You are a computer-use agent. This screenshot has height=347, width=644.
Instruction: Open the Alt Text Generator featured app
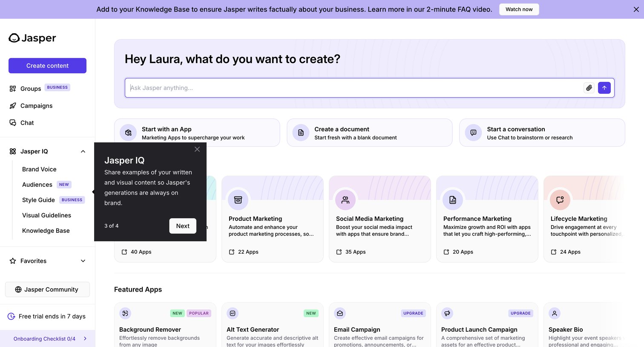coord(273,325)
